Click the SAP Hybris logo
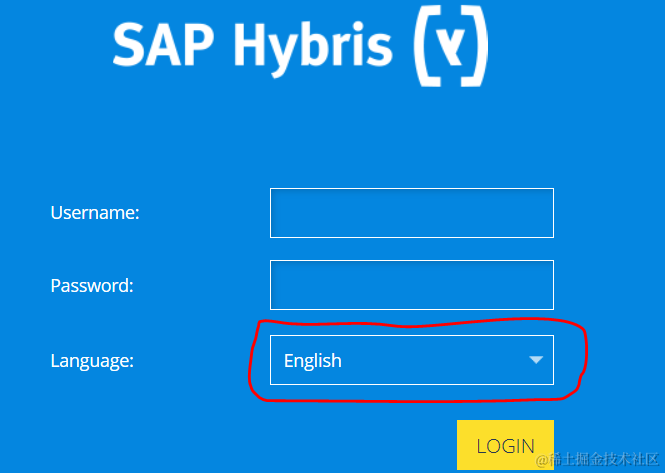 (301, 46)
